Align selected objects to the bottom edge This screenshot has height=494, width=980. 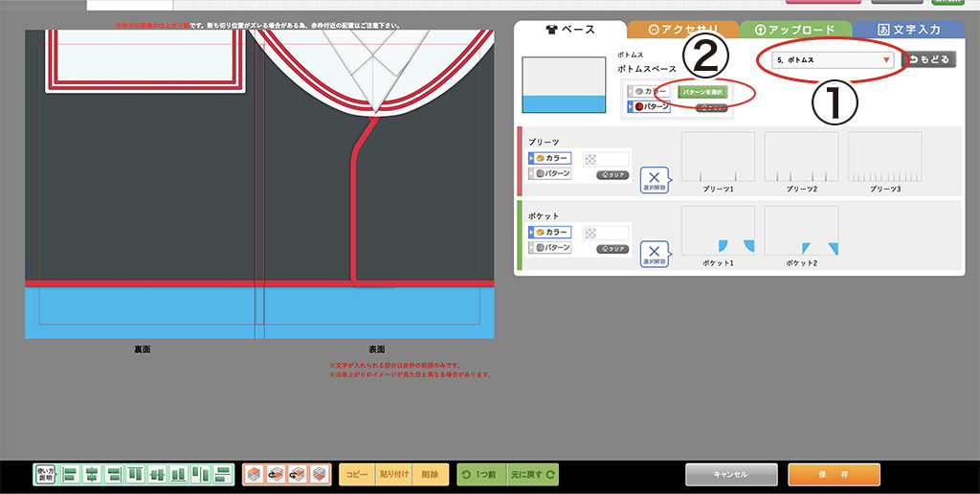coord(178,475)
